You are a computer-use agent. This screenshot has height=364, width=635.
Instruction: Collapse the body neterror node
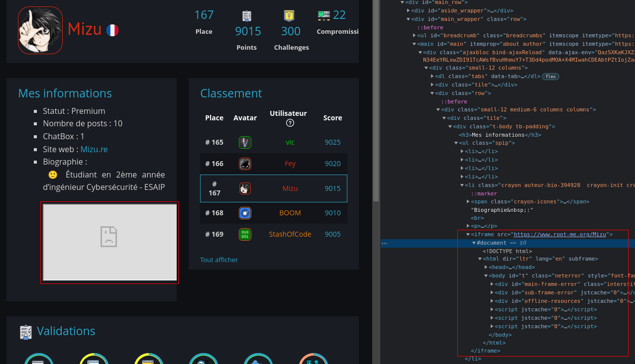[486, 276]
